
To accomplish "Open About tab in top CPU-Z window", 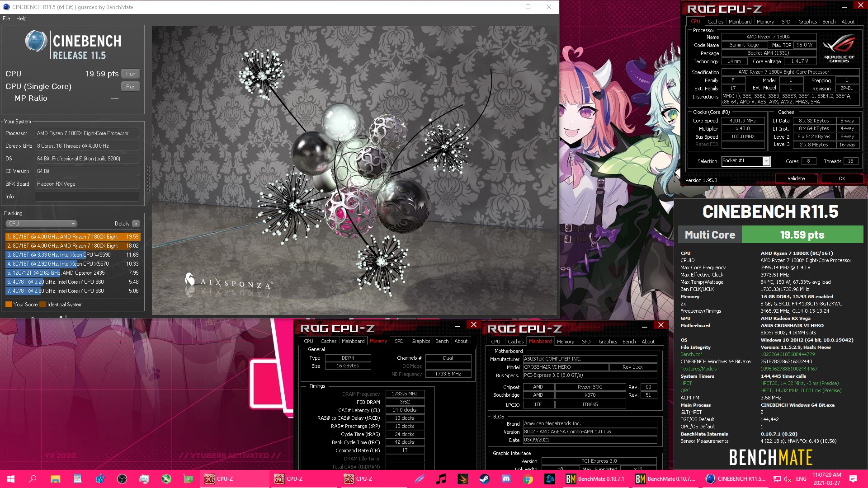I will pos(848,22).
